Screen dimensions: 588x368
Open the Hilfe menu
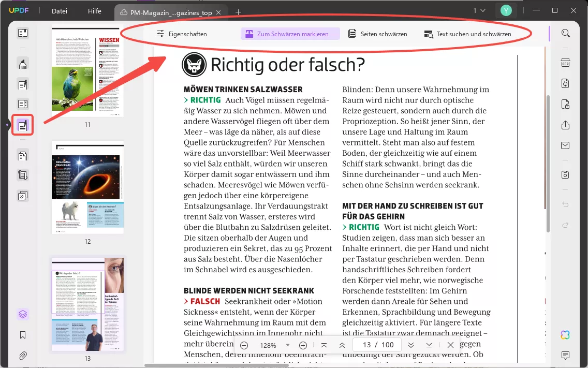coord(95,11)
